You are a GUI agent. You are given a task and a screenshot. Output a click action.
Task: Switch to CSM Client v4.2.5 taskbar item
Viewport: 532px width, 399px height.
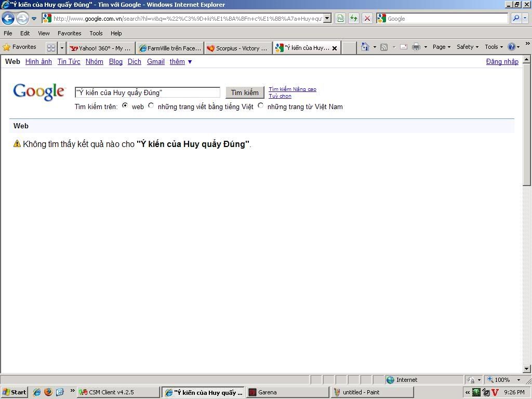118,392
